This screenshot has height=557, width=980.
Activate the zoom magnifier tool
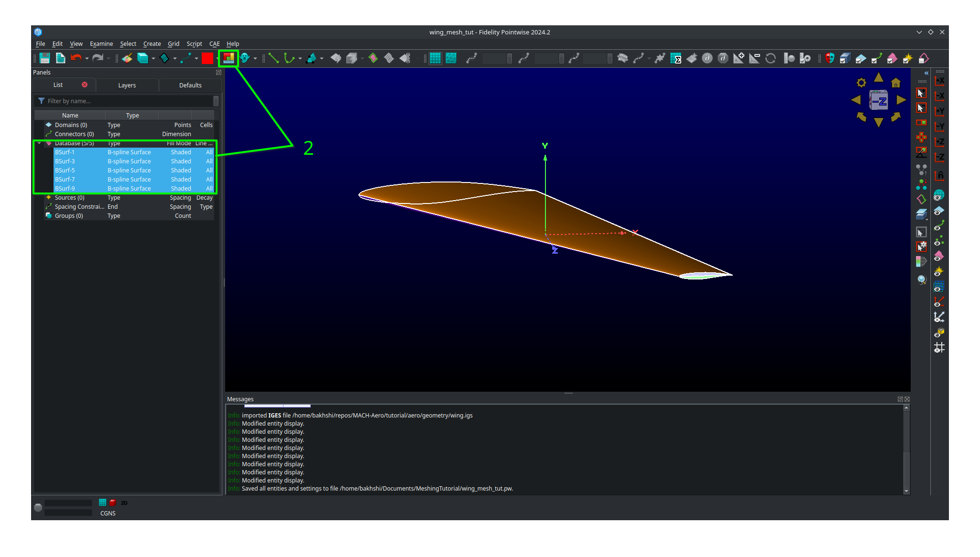pyautogui.click(x=922, y=279)
